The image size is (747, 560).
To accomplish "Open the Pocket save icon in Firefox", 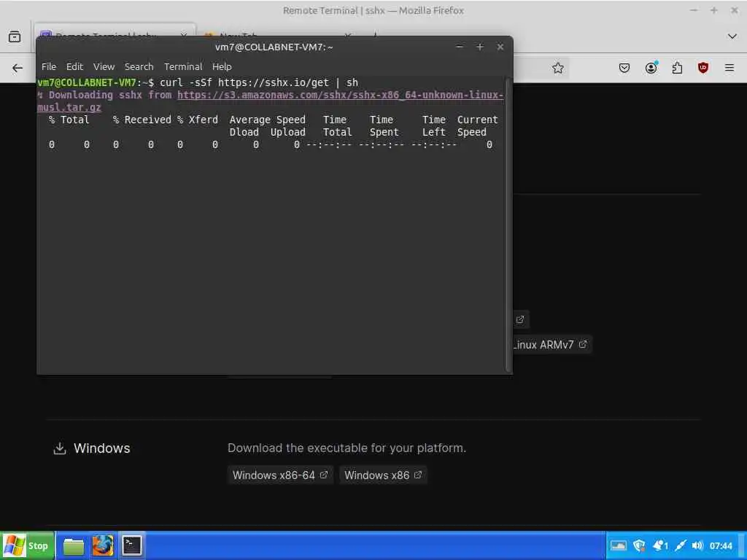I will tap(624, 68).
